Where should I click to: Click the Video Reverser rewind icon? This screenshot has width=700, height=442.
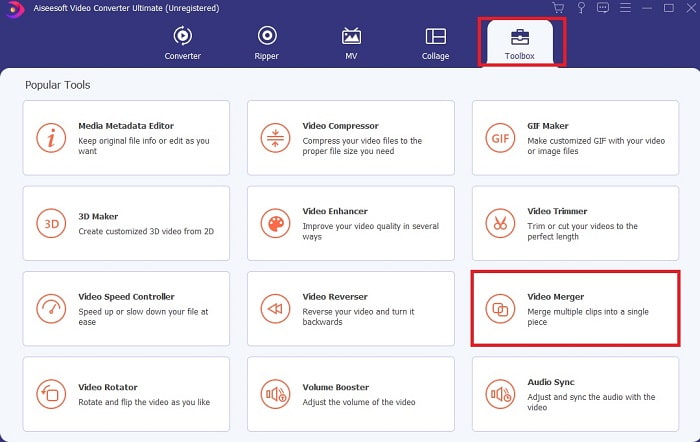[x=275, y=309]
